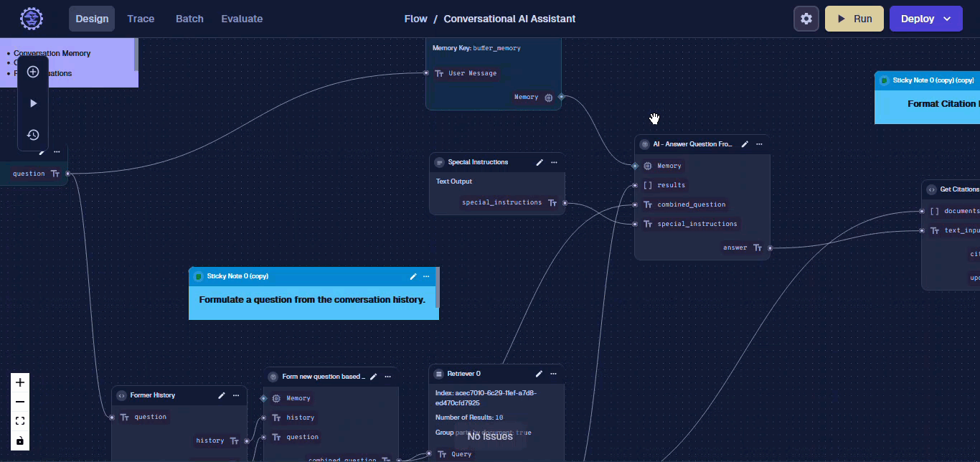Click the Get Citations code icon
Viewport: 980px width, 462px height.
pos(931,189)
